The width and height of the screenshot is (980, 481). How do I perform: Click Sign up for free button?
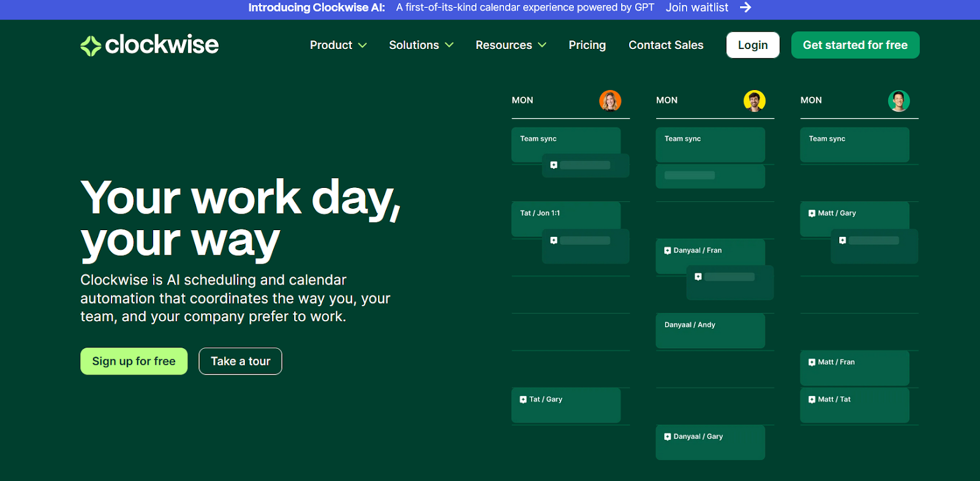[x=134, y=361]
